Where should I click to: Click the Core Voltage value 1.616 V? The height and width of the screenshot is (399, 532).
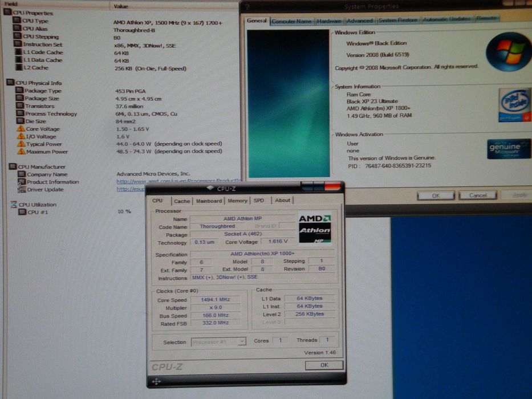[278, 241]
